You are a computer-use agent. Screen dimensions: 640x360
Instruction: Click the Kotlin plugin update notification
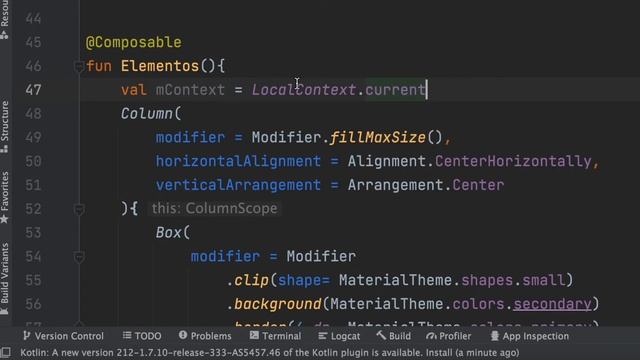click(269, 353)
